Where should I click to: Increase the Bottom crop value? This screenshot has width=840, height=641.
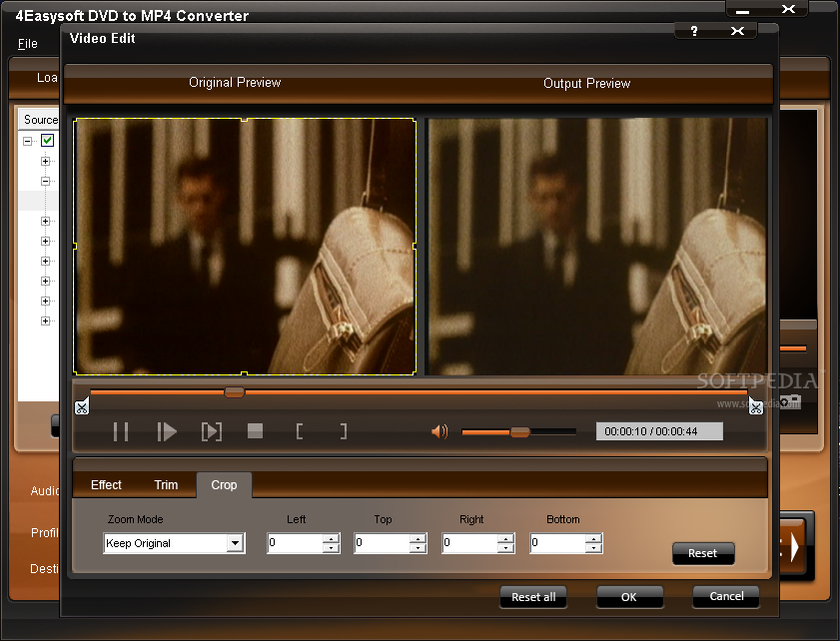593,539
